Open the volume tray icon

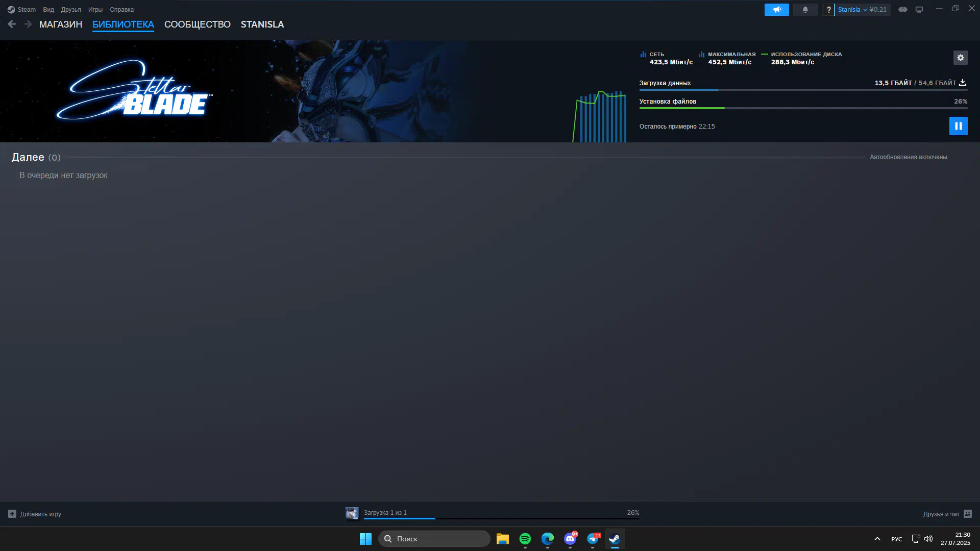pyautogui.click(x=928, y=539)
